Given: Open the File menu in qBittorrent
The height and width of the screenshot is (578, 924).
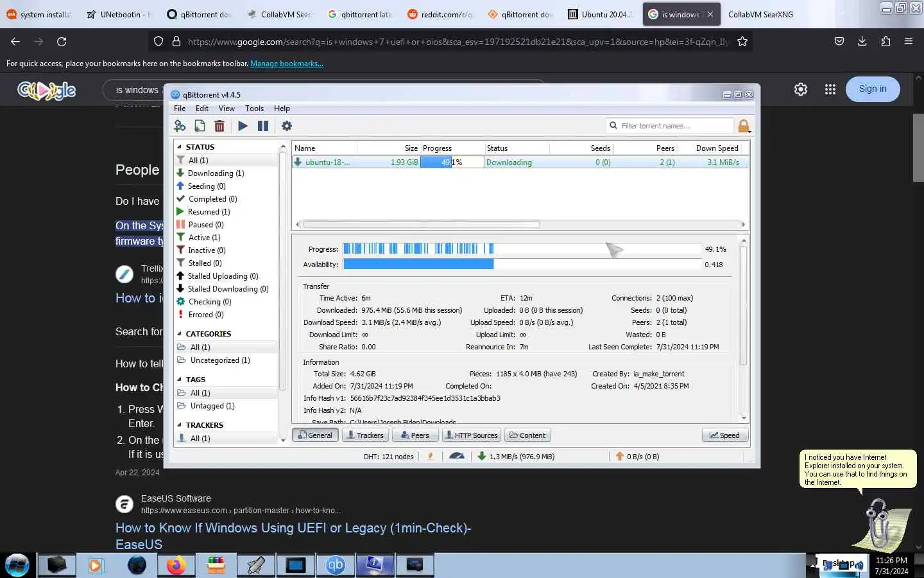Looking at the screenshot, I should (180, 109).
